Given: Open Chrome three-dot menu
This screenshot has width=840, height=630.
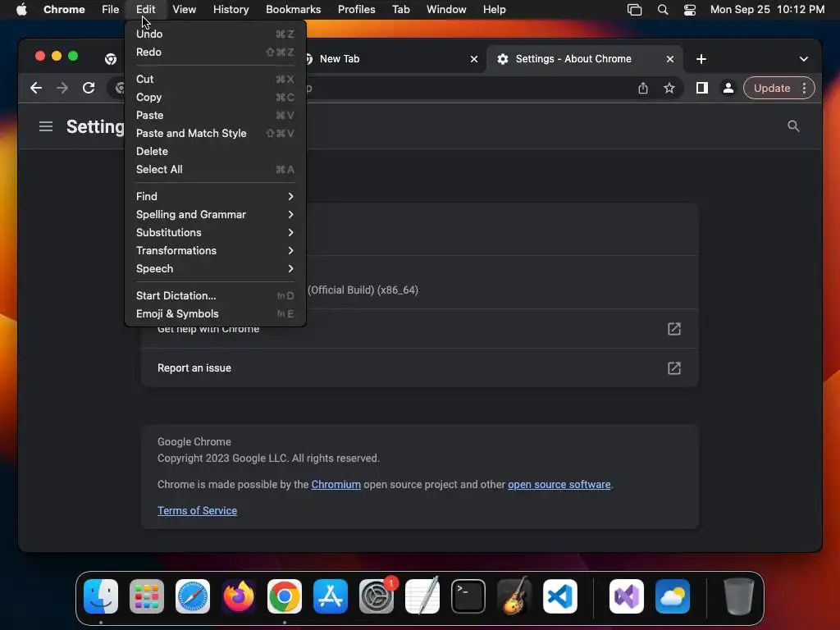Looking at the screenshot, I should point(804,89).
